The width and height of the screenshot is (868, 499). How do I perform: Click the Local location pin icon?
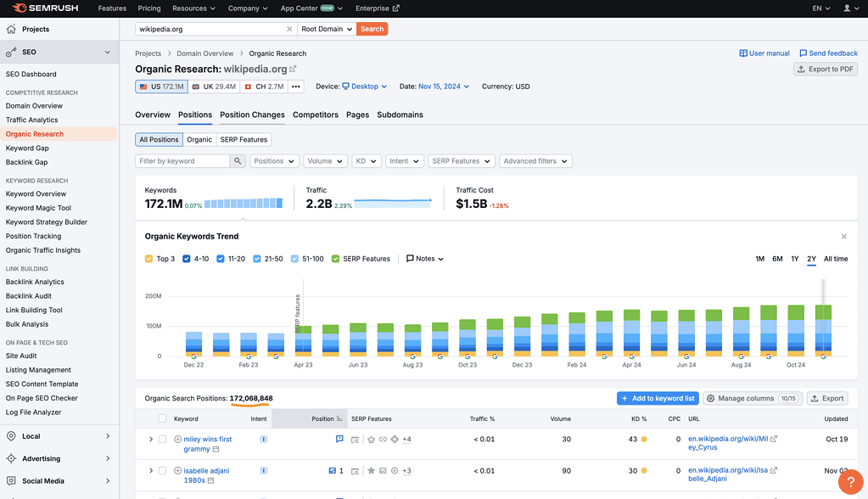(x=11, y=436)
